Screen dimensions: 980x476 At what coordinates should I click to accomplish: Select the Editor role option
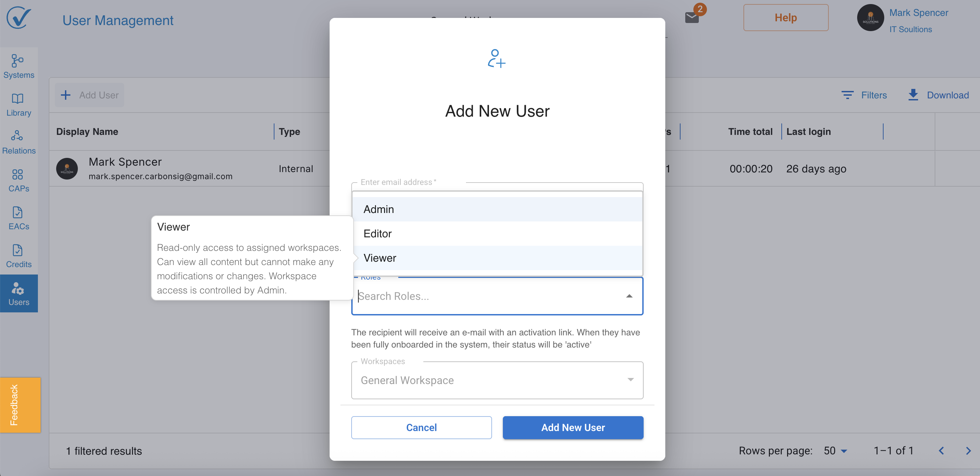(x=497, y=234)
